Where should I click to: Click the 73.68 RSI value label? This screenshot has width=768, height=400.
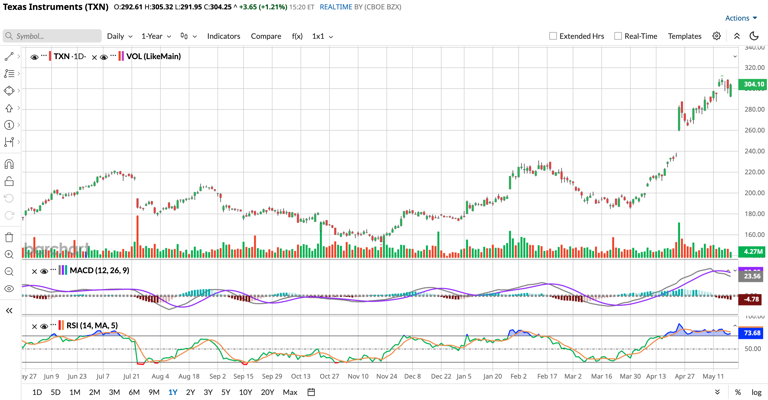(752, 333)
